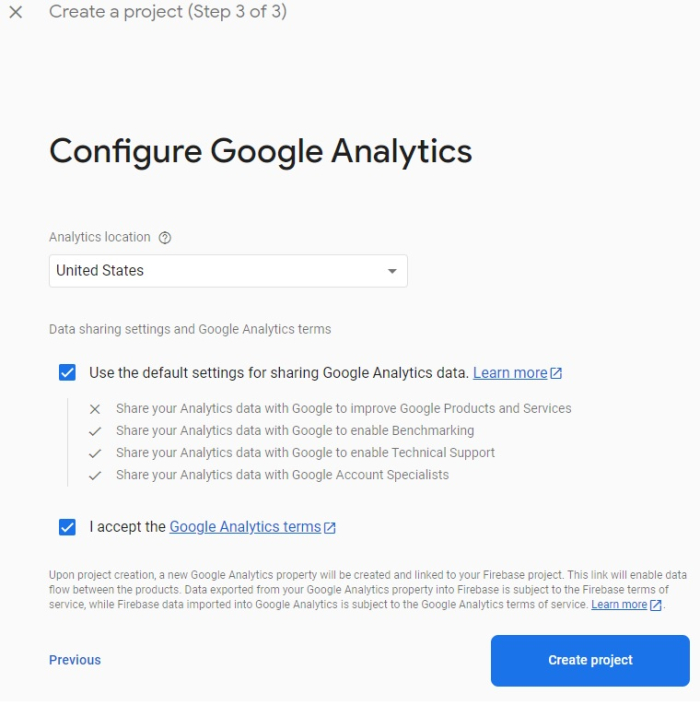Click the Configure Google Analytics heading
The width and height of the screenshot is (700, 717).
click(260, 151)
